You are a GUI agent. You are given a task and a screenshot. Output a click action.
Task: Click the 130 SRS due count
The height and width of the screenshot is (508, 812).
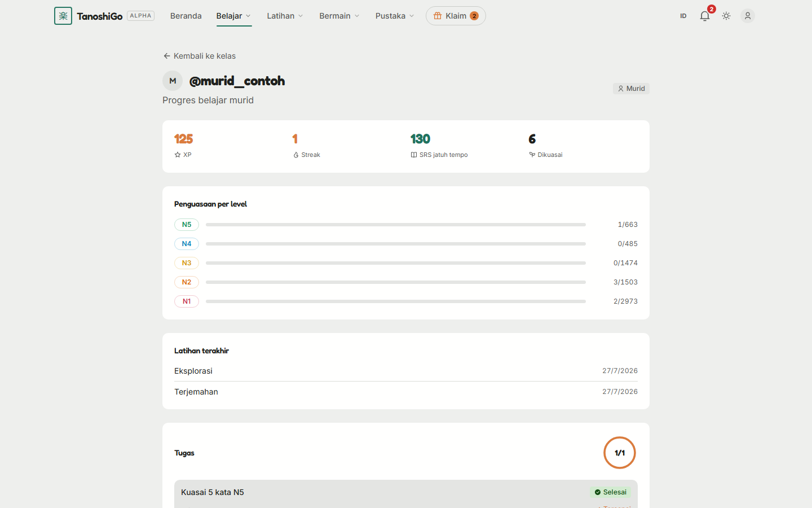420,139
